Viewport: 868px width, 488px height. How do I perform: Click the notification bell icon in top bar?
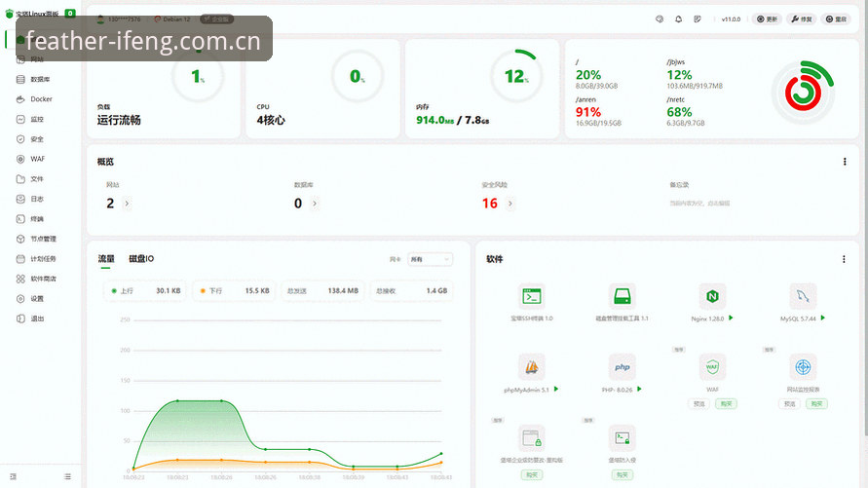coord(678,19)
